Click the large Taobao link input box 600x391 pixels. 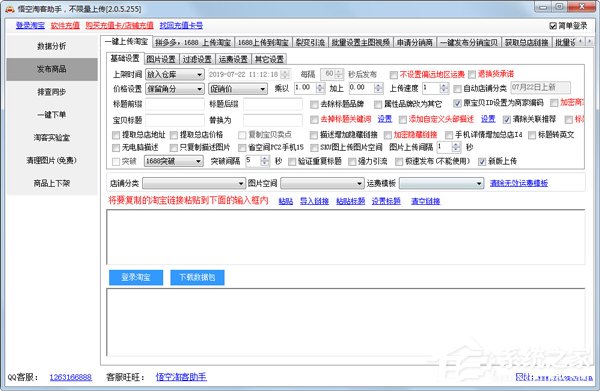coord(346,237)
